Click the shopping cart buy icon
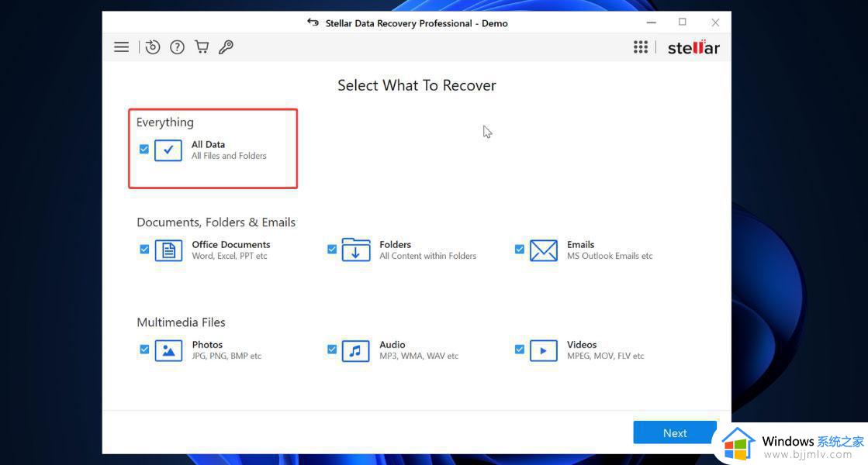The height and width of the screenshot is (465, 868). [202, 47]
